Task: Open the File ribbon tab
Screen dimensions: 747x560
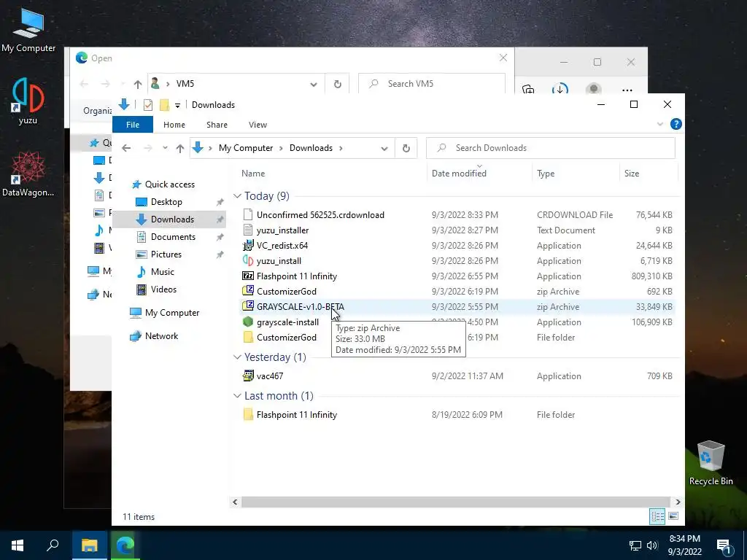Action: point(133,125)
